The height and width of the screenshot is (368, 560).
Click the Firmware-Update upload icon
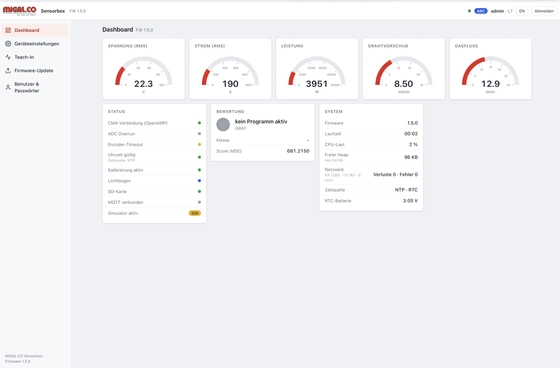pos(8,71)
